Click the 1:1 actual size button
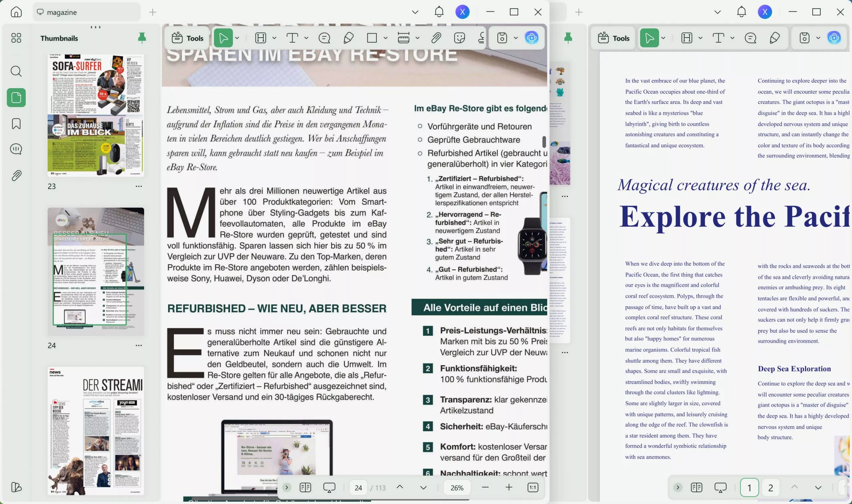Viewport: 852px width, 504px height. coord(533,487)
